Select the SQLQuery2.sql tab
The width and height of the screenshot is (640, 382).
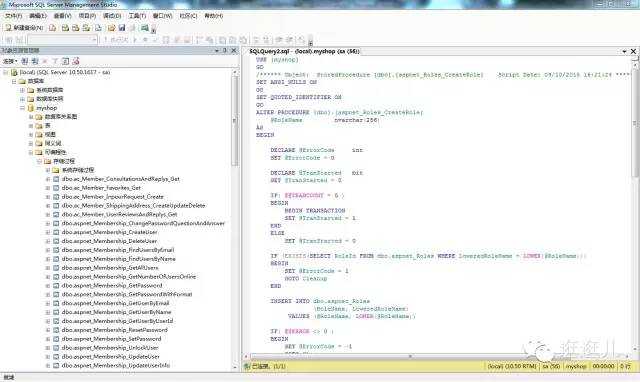[304, 51]
